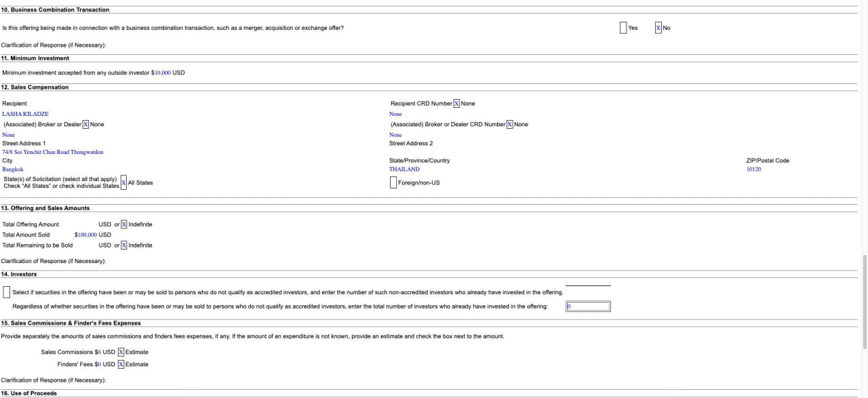This screenshot has height=398, width=868.
Task: Toggle Recipient CRD Number None checkbox
Action: 456,104
